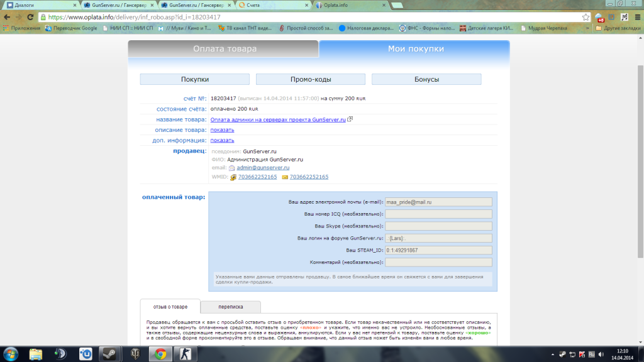The height and width of the screenshot is (362, 644).
Task: Click the 'Промо-коды' button
Action: pos(311,79)
